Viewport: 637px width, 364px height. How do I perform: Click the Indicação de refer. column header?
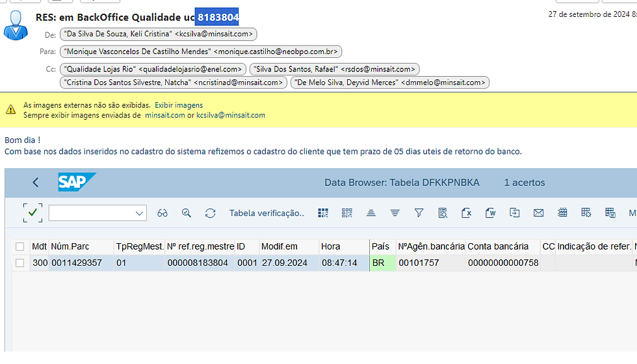coord(594,246)
